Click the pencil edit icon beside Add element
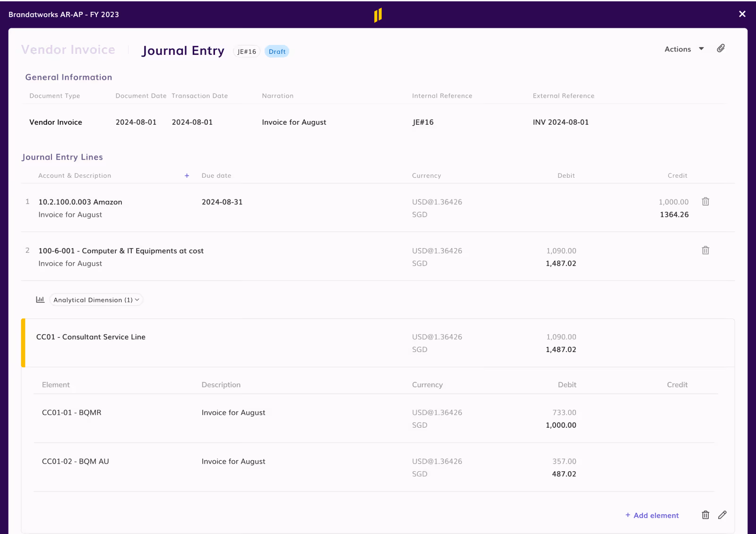The height and width of the screenshot is (534, 756). [722, 515]
